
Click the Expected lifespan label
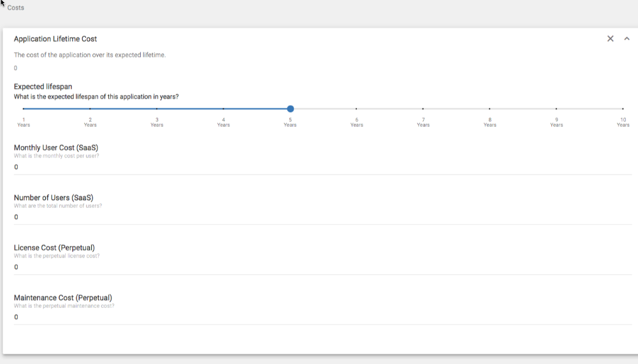(x=43, y=87)
